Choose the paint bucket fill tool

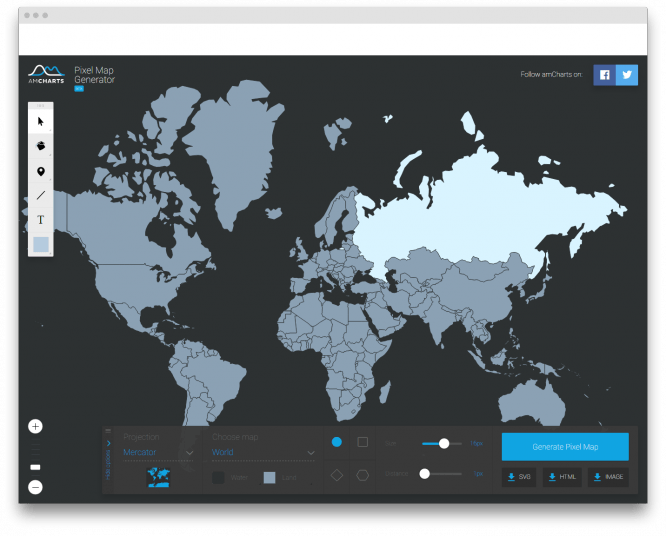(x=41, y=146)
